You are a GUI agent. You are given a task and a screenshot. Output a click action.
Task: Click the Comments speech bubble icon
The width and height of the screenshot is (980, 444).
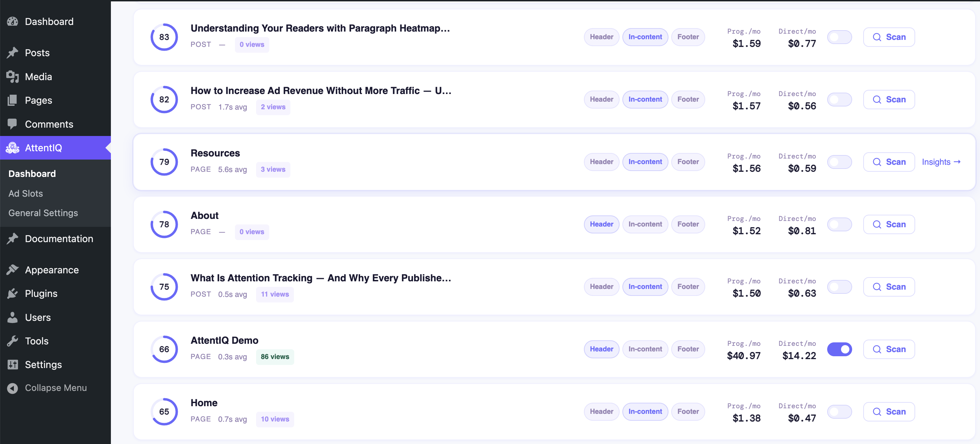coord(12,124)
